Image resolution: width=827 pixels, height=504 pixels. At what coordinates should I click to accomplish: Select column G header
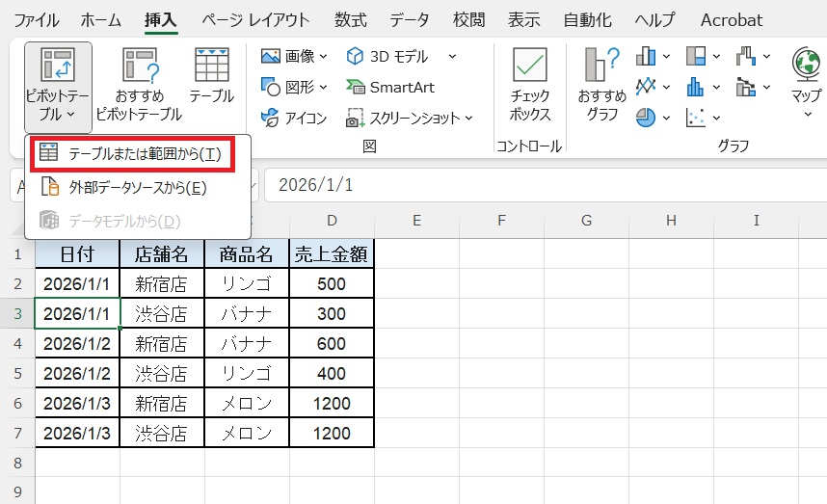(586, 221)
